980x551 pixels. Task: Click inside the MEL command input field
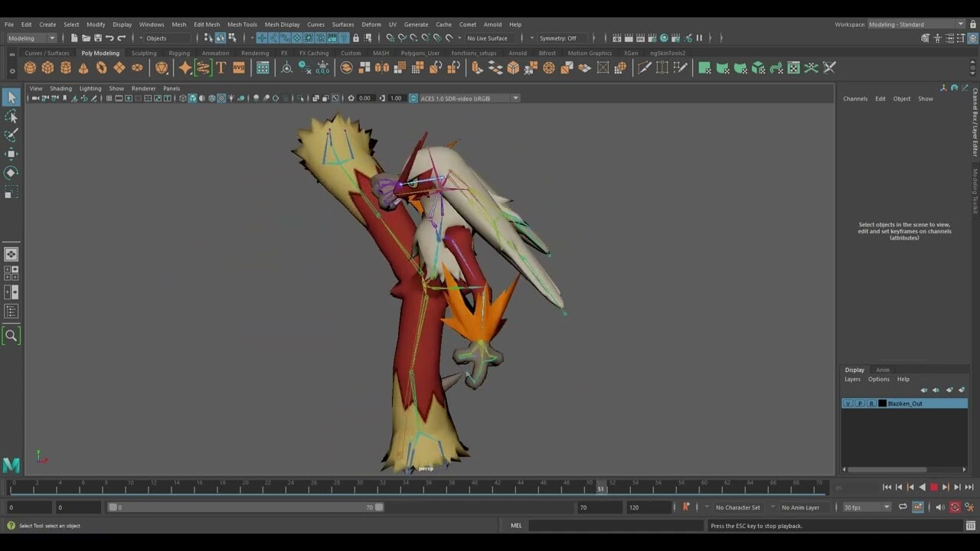click(612, 526)
